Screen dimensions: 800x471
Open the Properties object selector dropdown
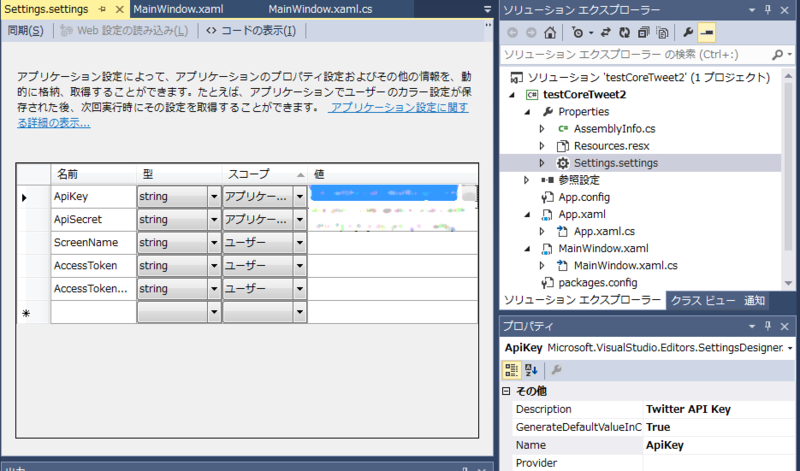[x=790, y=348]
